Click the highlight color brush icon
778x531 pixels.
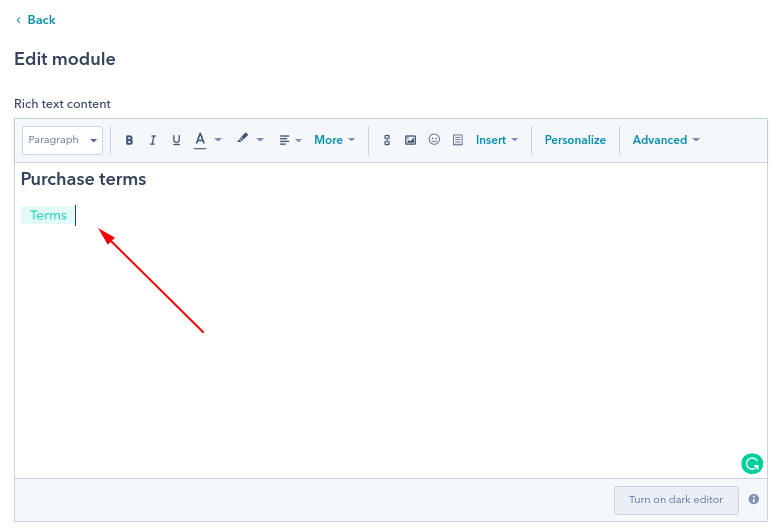point(243,140)
